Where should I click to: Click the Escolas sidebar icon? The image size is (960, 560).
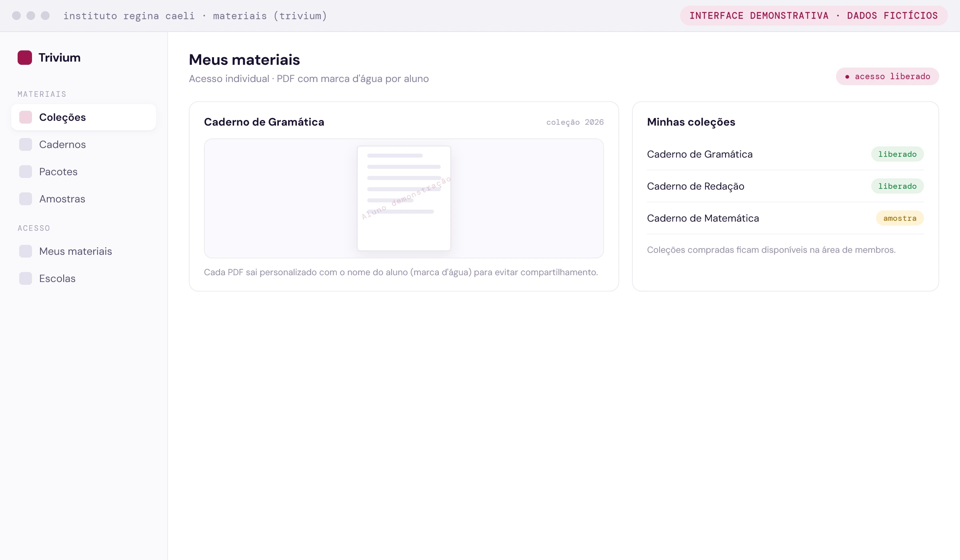[x=26, y=278]
